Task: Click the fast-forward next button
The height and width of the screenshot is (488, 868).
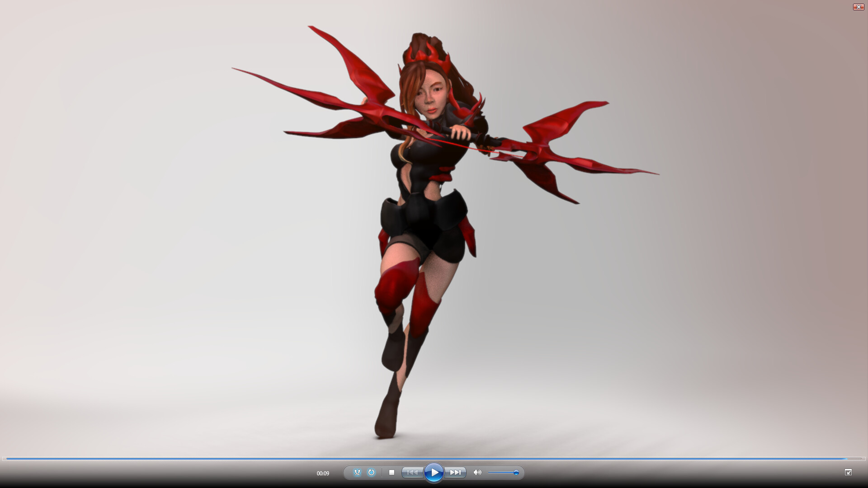Action: (456, 472)
